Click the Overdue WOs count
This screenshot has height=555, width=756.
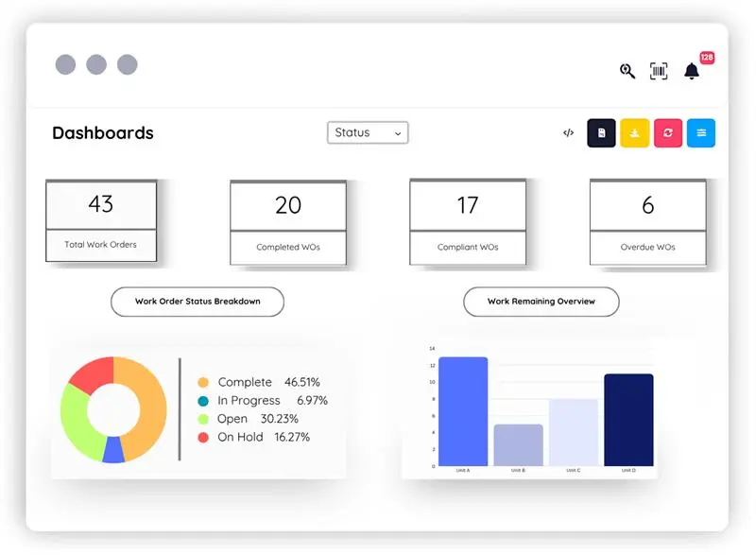tap(648, 204)
